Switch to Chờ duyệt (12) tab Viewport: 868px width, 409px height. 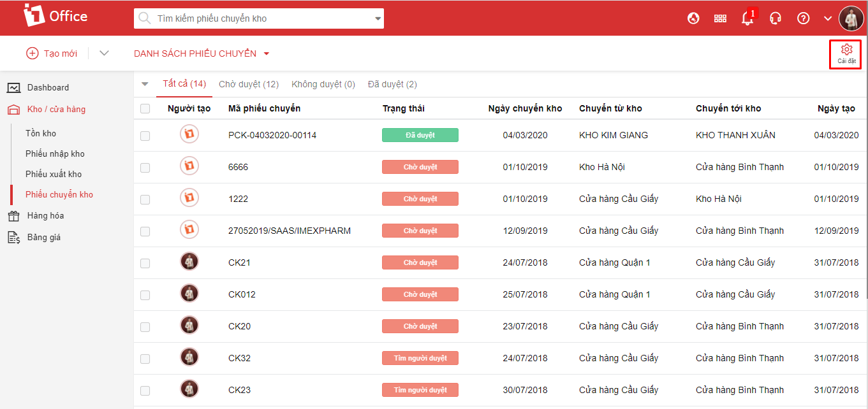click(x=249, y=84)
